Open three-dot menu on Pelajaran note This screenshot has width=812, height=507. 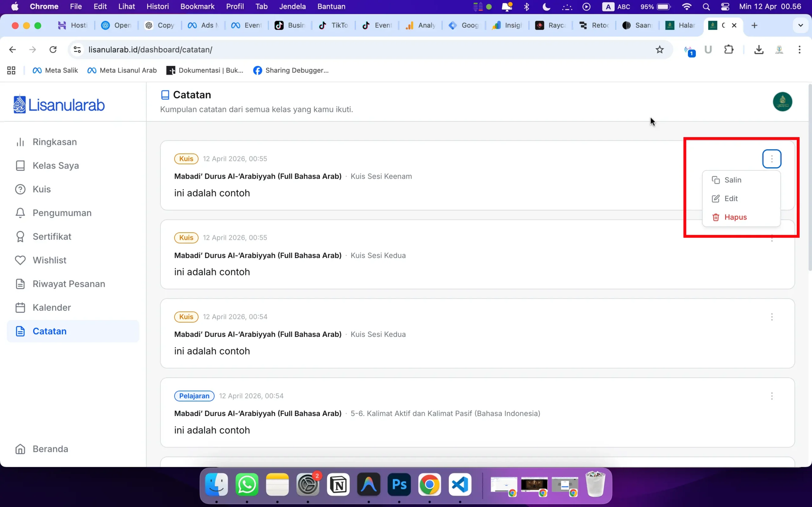[771, 396]
